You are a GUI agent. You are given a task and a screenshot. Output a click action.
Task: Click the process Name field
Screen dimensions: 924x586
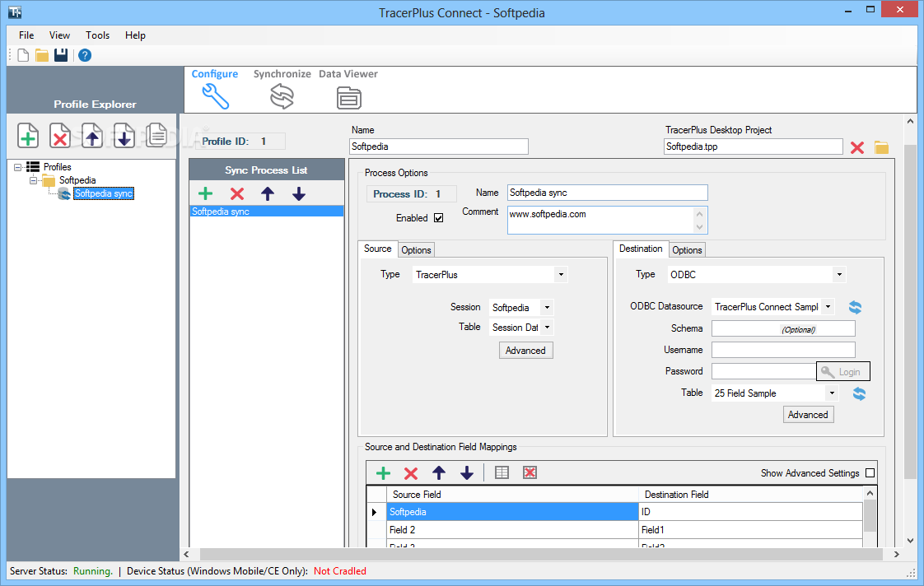608,193
